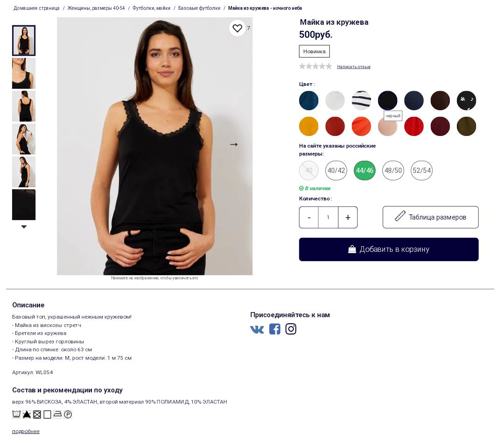Image resolution: width=504 pixels, height=441 pixels.
Task: Open the Базовые футболки breadcrumb
Action: (199, 8)
